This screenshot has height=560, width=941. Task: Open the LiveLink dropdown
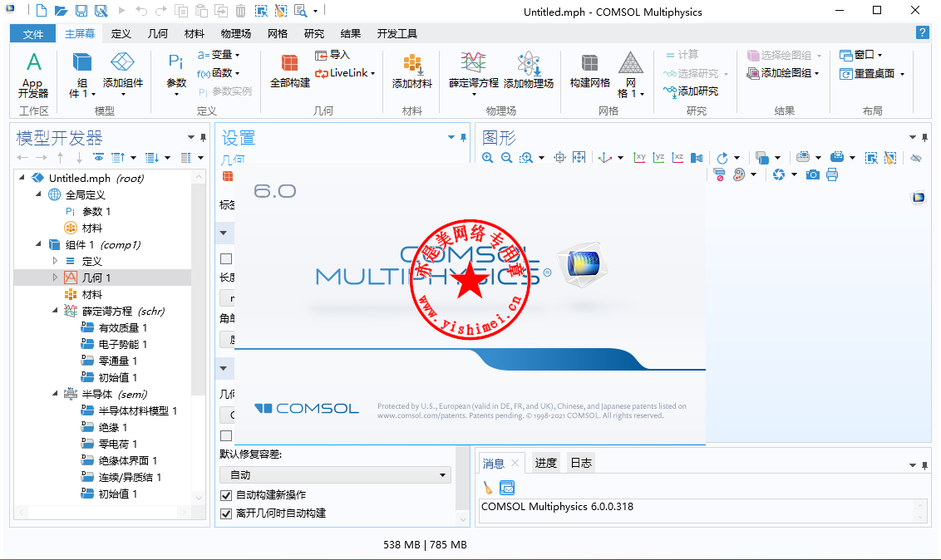pos(345,73)
